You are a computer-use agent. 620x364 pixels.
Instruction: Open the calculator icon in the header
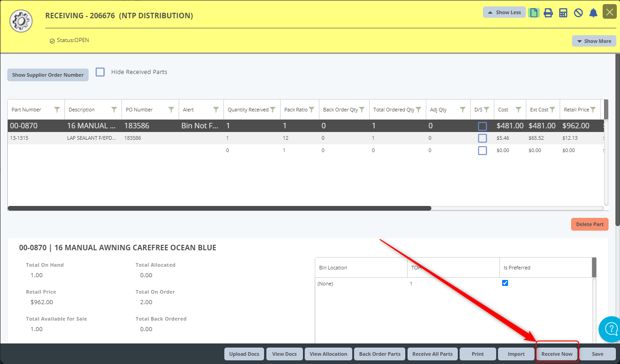[563, 13]
